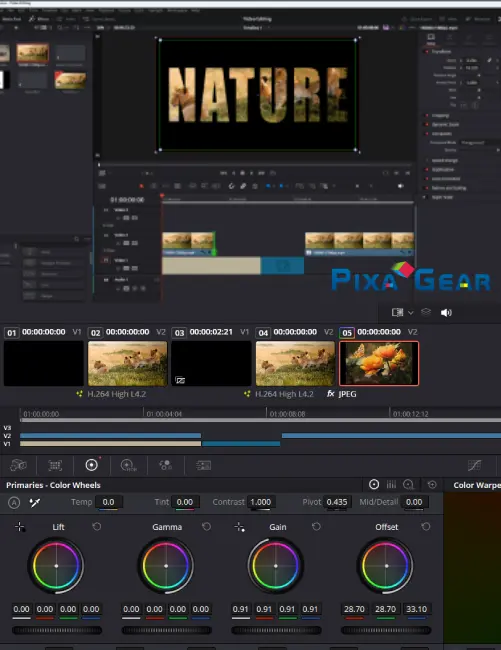Click the Primaries - Color Wheels title
Screen dimensions: 501x650
tap(53, 485)
